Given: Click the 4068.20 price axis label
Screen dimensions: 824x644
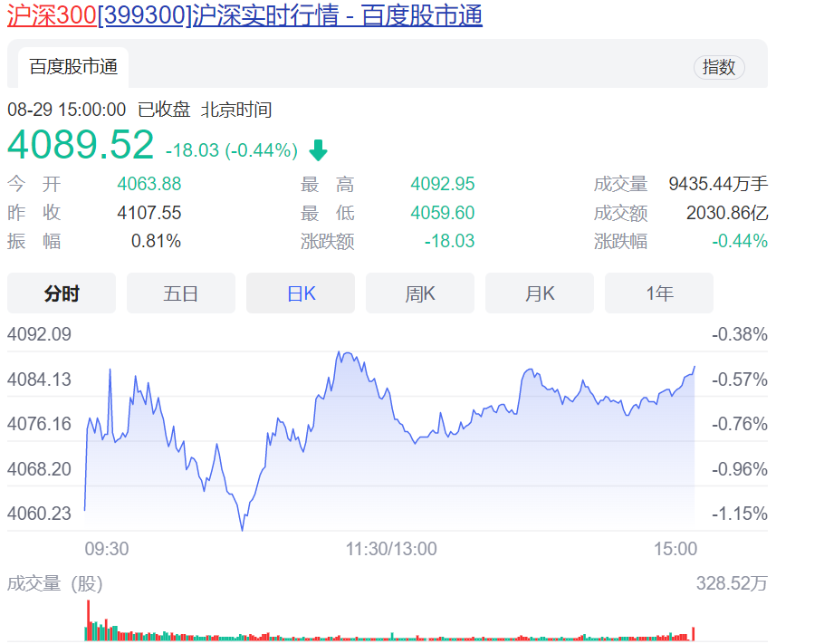Looking at the screenshot, I should click(39, 469).
